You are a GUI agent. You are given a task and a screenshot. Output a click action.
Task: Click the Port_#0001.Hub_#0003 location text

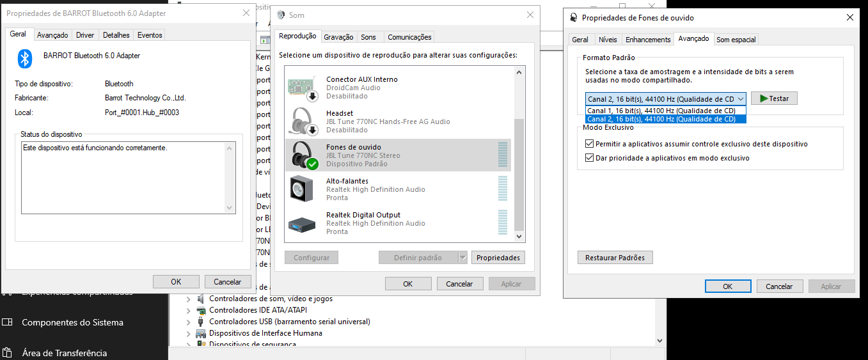pos(142,113)
